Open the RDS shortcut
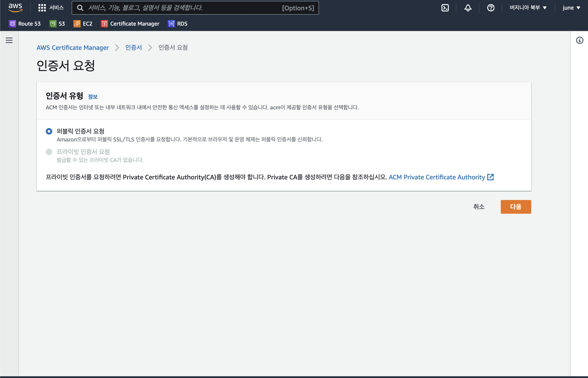Image resolution: width=588 pixels, height=378 pixels. (177, 24)
